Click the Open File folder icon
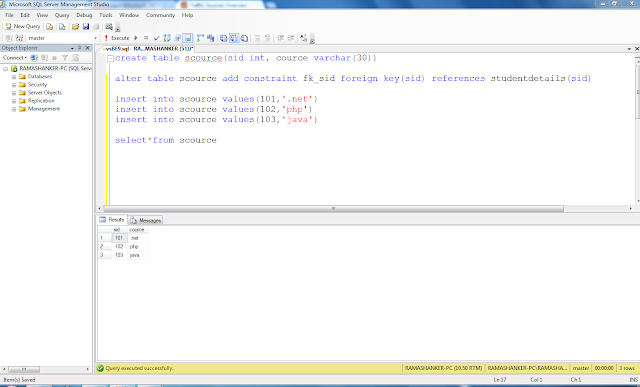640x387 pixels. [x=75, y=27]
